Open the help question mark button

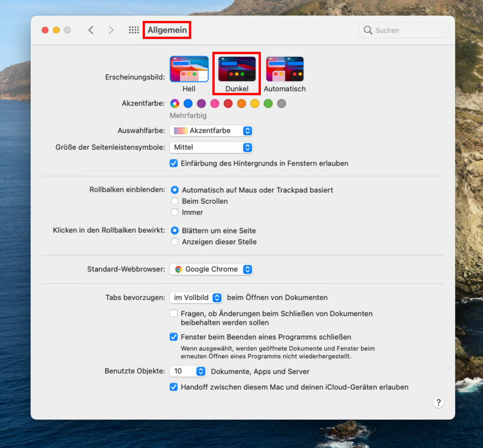[x=438, y=402]
